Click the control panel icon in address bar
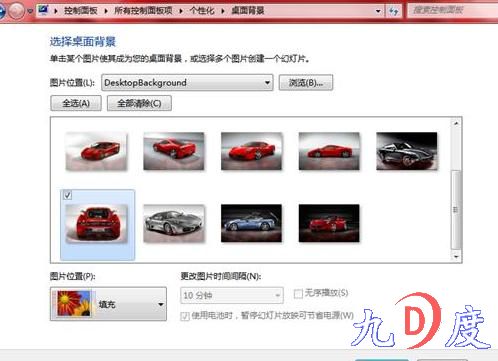 (43, 10)
